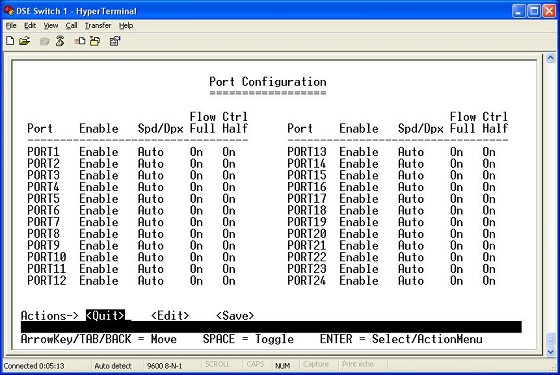The height and width of the screenshot is (375, 560).
Task: Click the CAPS status indicator
Action: point(255,364)
